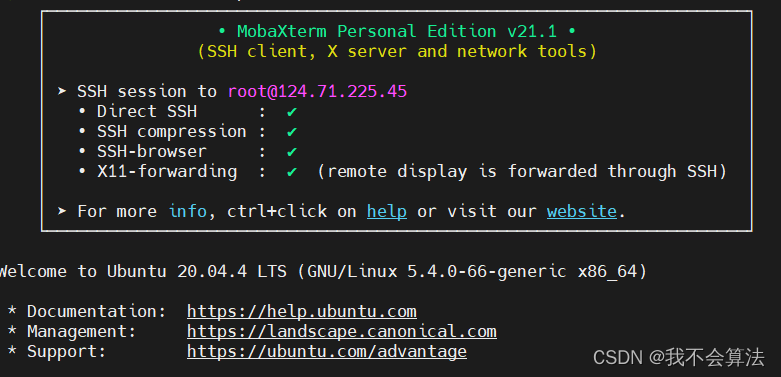Image resolution: width=781 pixels, height=377 pixels.
Task: Click the root@124.71.225.45 session address
Action: [317, 91]
